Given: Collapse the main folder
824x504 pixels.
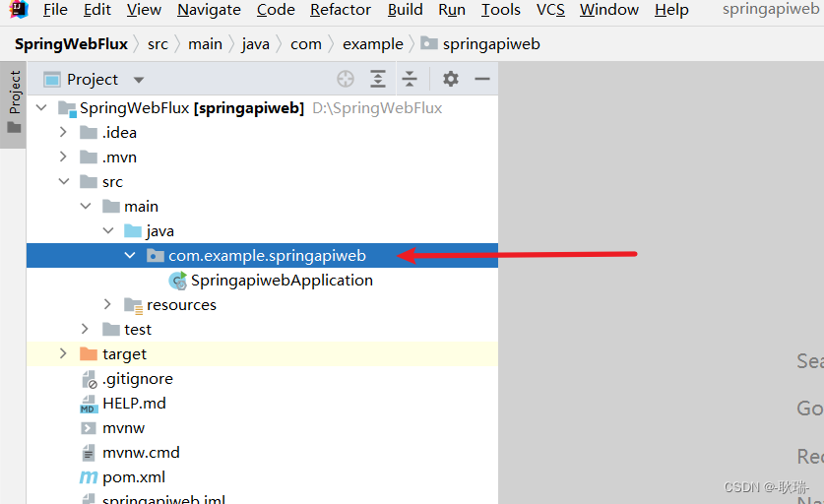Looking at the screenshot, I should click(x=86, y=206).
